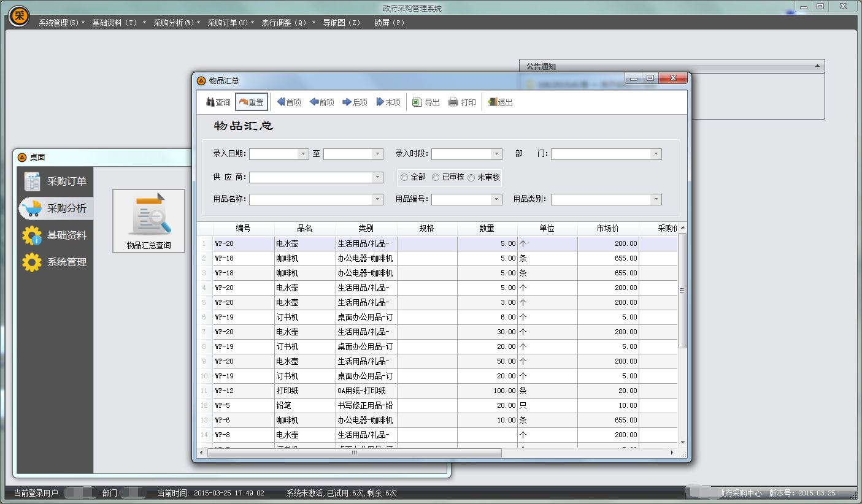Click quantity 50.00 in row 9

pos(487,361)
